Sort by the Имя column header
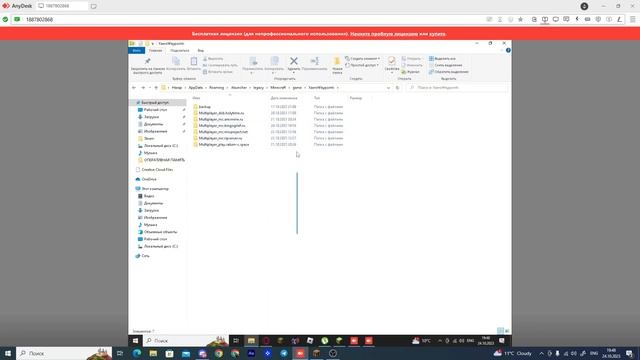The image size is (640, 360). (x=196, y=98)
